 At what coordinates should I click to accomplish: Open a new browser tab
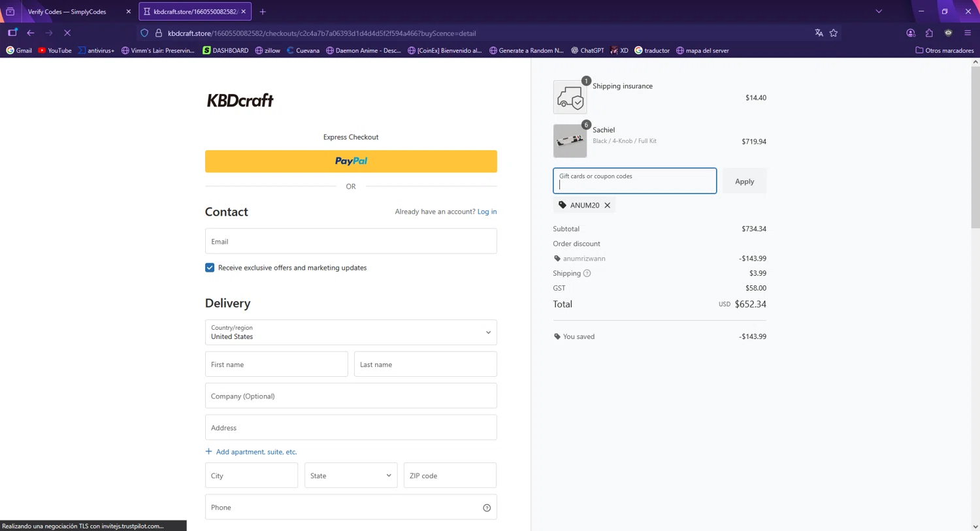pos(263,12)
